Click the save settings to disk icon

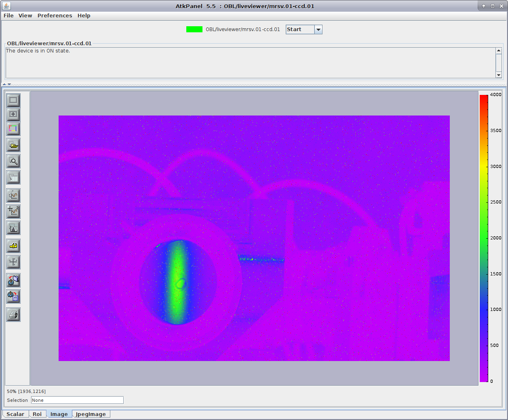13,296
